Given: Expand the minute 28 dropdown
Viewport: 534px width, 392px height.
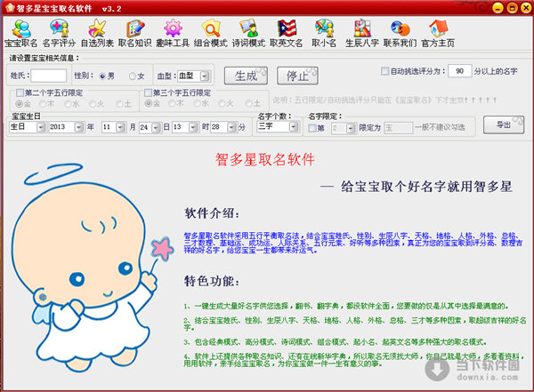Looking at the screenshot, I should click(x=232, y=127).
